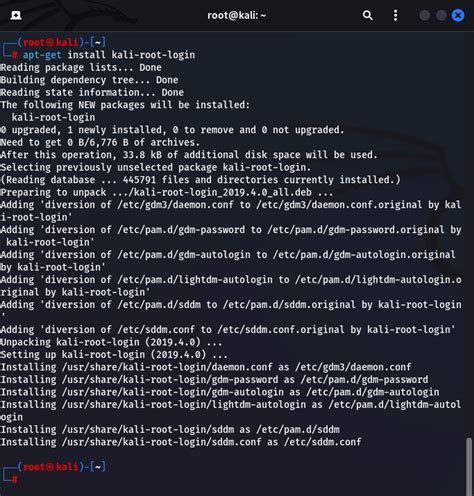This screenshot has height=496, width=474.
Task: Close the terminal with blue X button
Action: click(x=458, y=15)
